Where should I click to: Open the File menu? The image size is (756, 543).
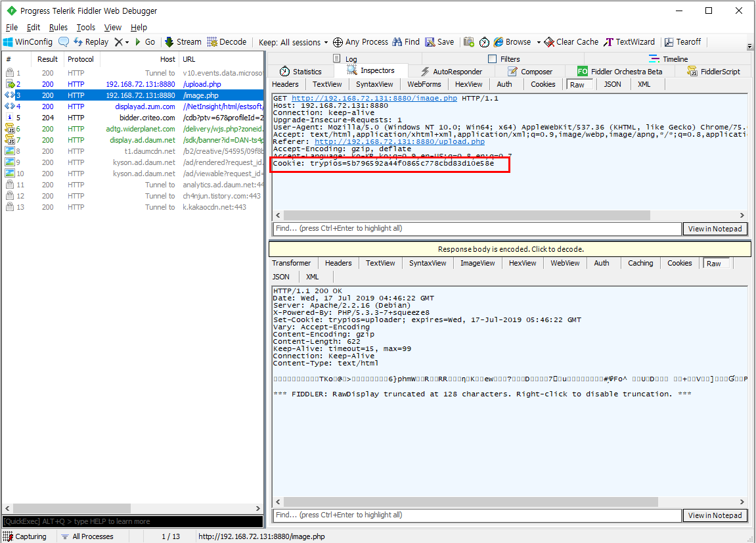coord(12,28)
